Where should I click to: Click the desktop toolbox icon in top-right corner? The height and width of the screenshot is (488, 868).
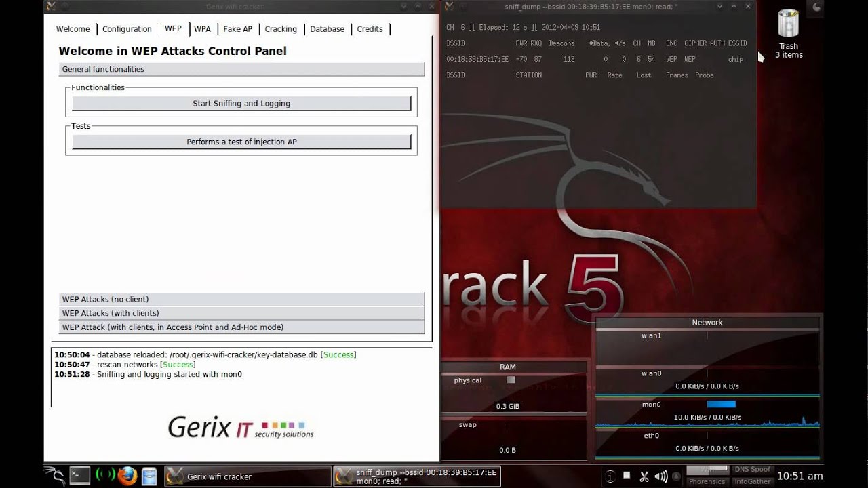pos(816,7)
